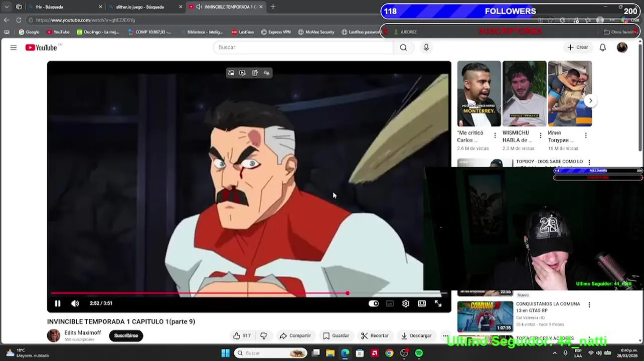
Task: Open options for "Me criticó Carlos" short
Action: click(495, 135)
